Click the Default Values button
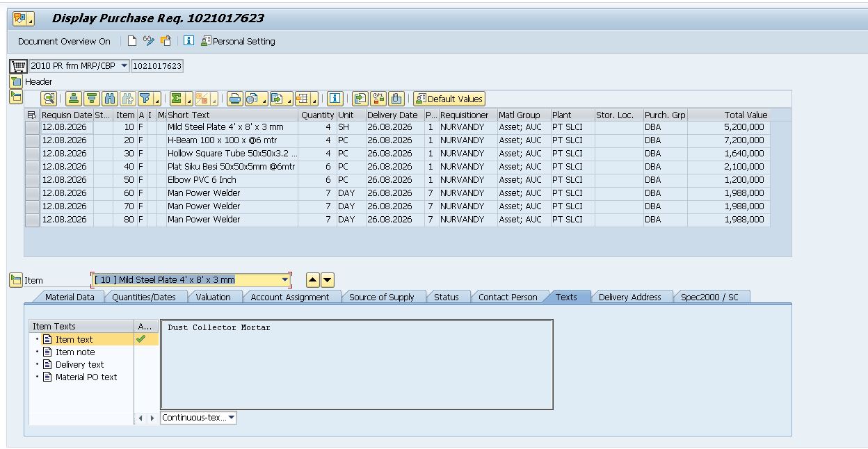The height and width of the screenshot is (449, 868). point(449,99)
